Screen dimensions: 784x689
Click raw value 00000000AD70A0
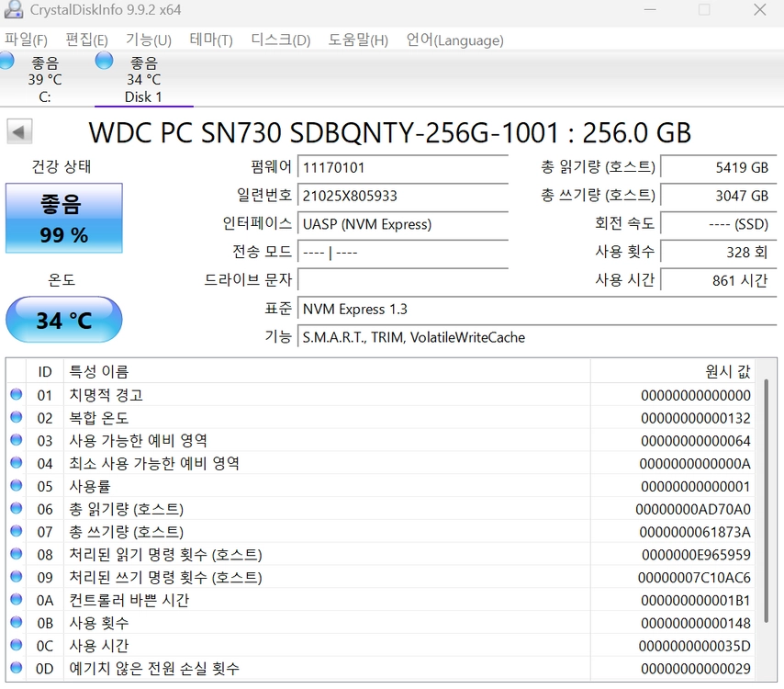click(x=693, y=509)
